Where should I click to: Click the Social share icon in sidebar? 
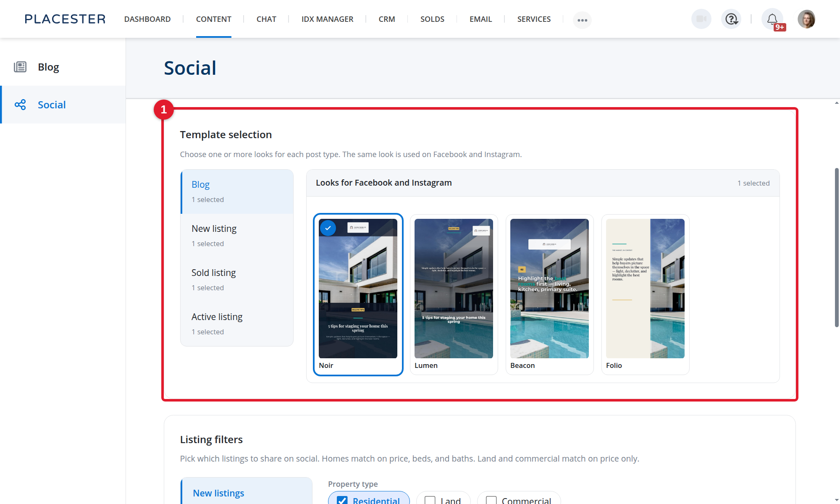pos(20,105)
